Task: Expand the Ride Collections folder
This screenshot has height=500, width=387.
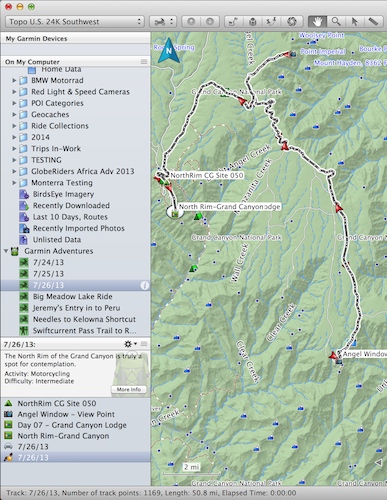Action: [x=14, y=126]
